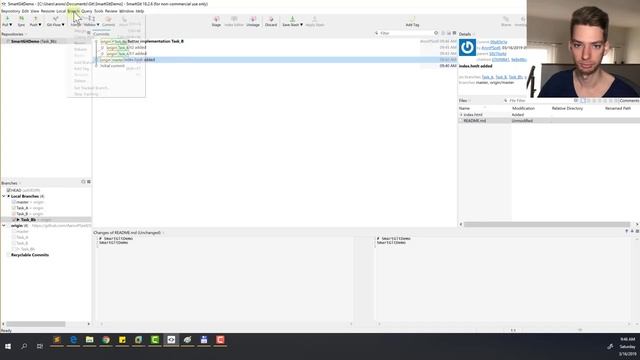Select the Initial commit log row
The height and width of the screenshot is (360, 640).
point(276,66)
